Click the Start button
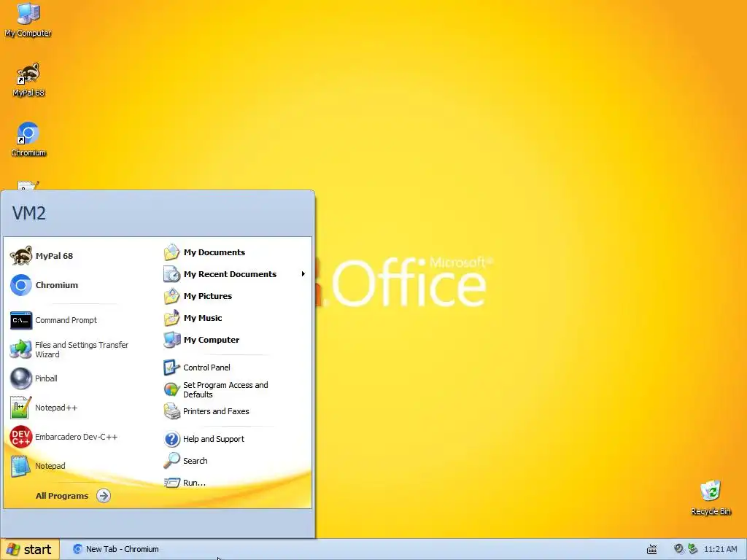This screenshot has width=747, height=560. point(30,550)
